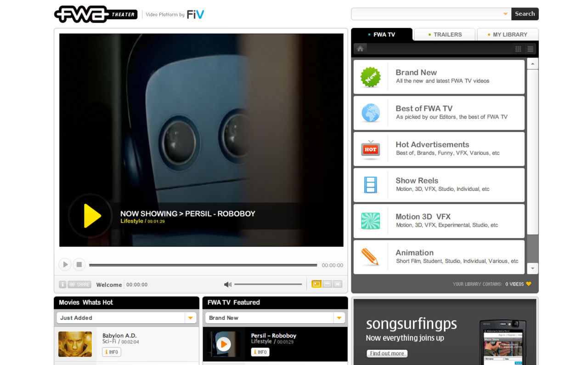Click the channel list scrollbar thumb
The image size is (588, 365).
click(x=533, y=152)
